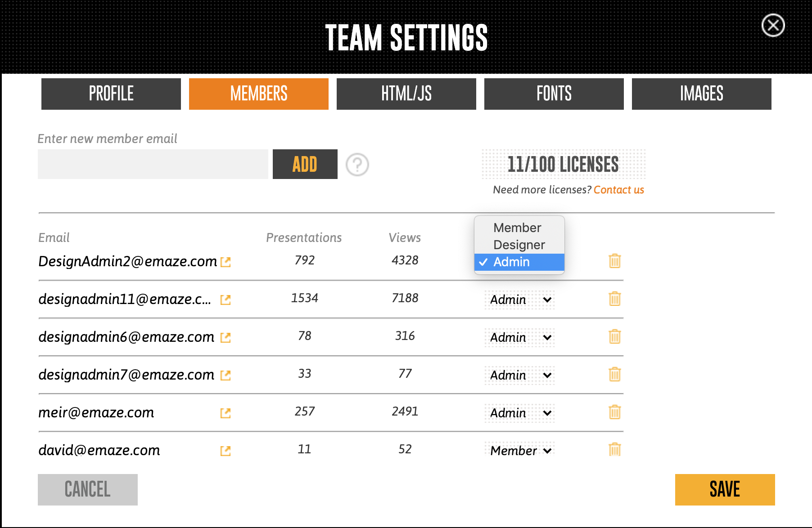Open role dropdown for meir@emaze.com

pos(520,413)
